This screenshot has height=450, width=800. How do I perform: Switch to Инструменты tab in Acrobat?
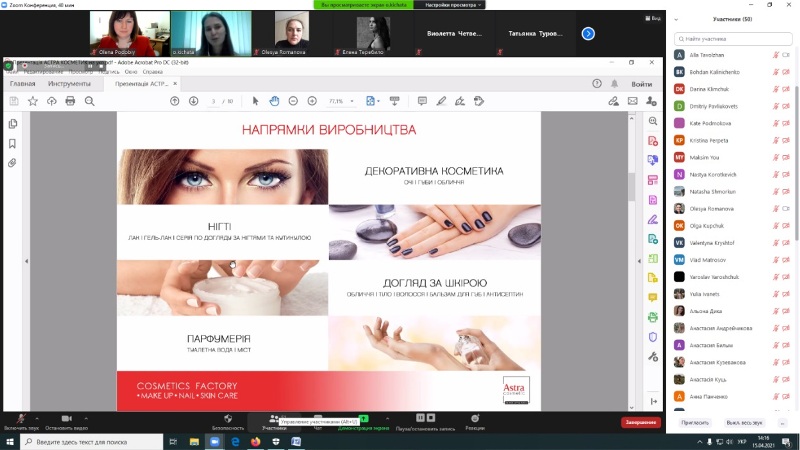tap(69, 83)
